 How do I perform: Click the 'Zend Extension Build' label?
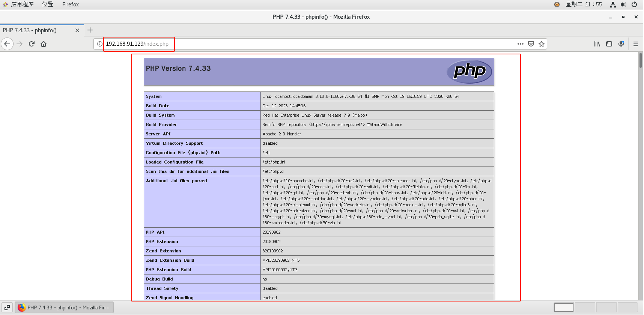(x=170, y=260)
